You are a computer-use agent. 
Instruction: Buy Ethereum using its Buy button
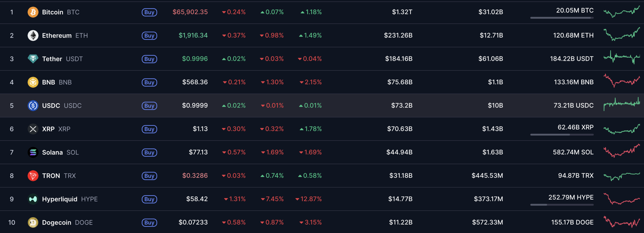(x=149, y=36)
